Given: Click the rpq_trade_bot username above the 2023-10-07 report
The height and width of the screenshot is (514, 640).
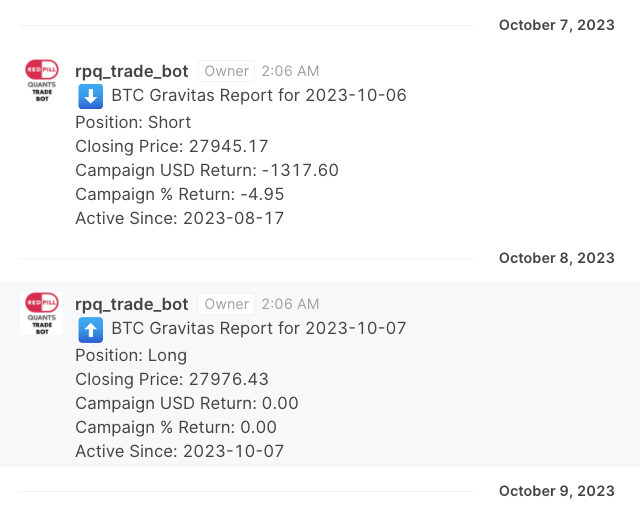Looking at the screenshot, I should [132, 304].
